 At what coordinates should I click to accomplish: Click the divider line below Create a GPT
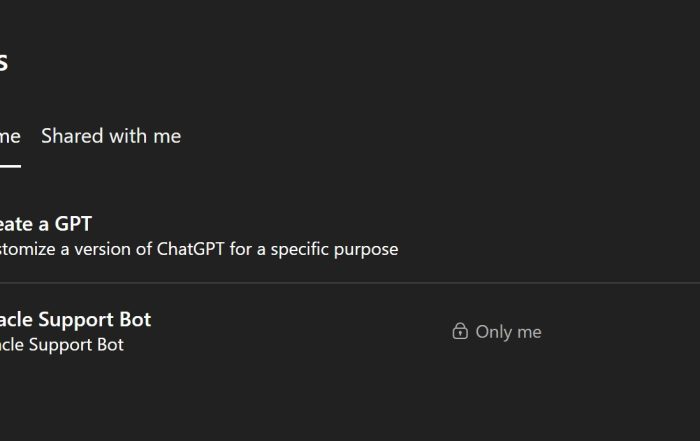coord(350,283)
